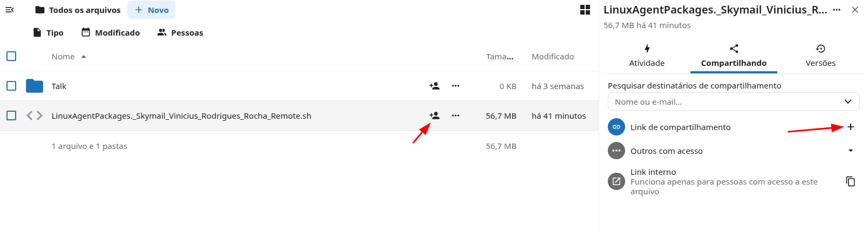Open sidebar more actions menu
The height and width of the screenshot is (231, 868).
coord(837,10)
